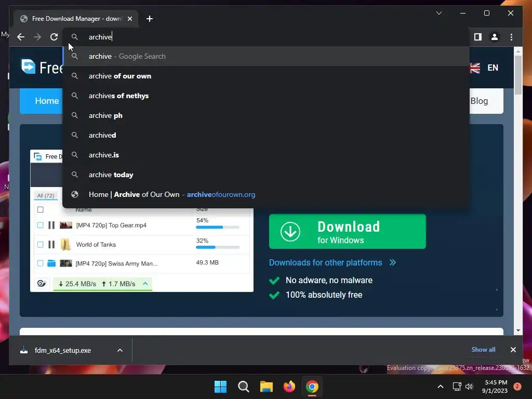Open the Chrome side panel icon

(478, 37)
